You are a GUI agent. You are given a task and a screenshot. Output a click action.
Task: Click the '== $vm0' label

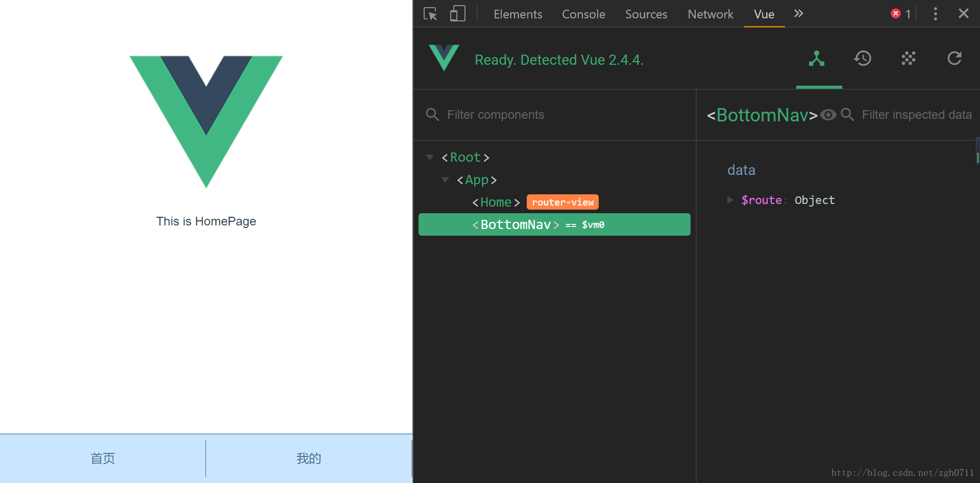585,225
